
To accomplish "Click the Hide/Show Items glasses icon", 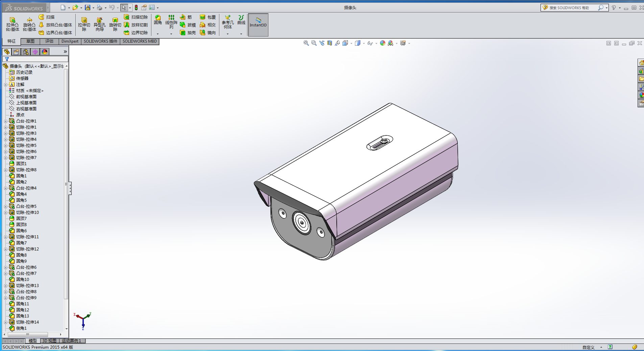I will (x=370, y=43).
